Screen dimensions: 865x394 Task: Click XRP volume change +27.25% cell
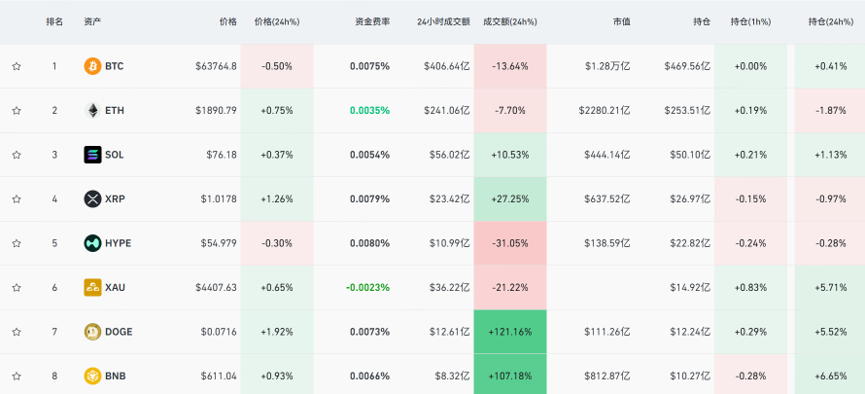pos(510,199)
